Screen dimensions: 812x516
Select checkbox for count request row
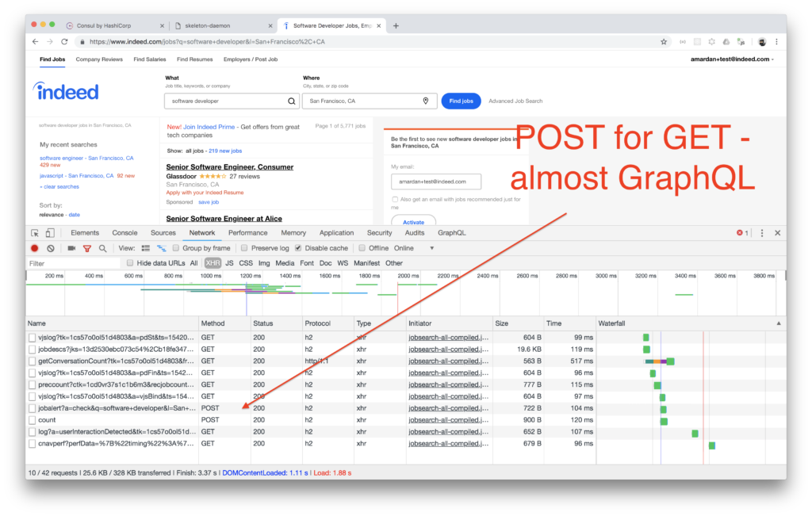[x=32, y=420]
